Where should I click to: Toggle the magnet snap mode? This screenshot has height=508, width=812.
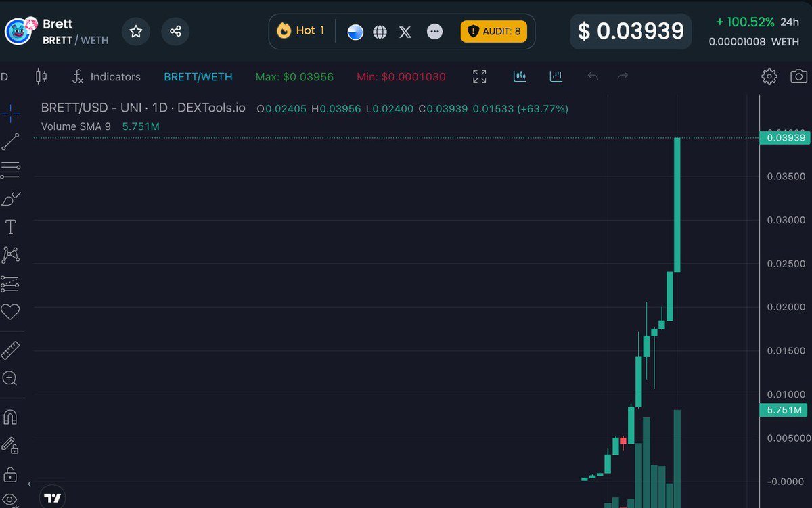click(10, 417)
